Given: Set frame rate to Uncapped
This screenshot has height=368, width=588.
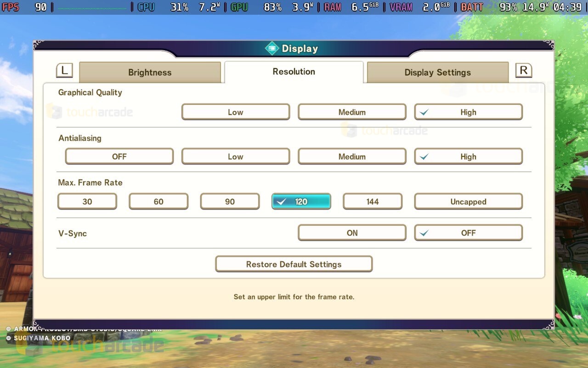Looking at the screenshot, I should [x=469, y=201].
